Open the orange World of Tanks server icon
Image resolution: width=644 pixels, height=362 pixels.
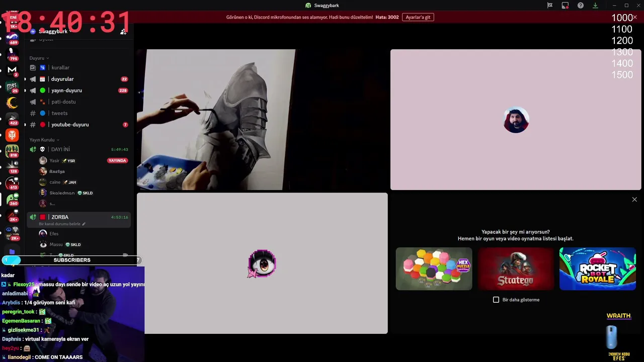coord(12,135)
